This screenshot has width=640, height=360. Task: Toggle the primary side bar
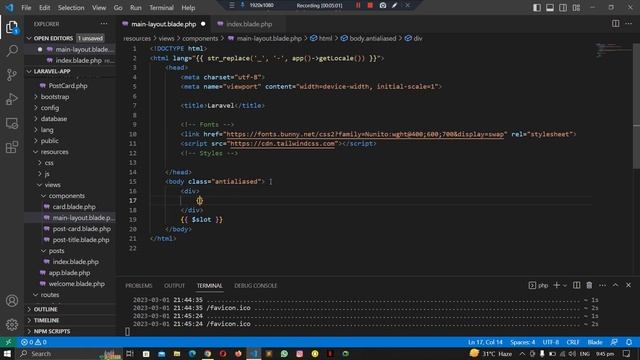pyautogui.click(x=537, y=7)
